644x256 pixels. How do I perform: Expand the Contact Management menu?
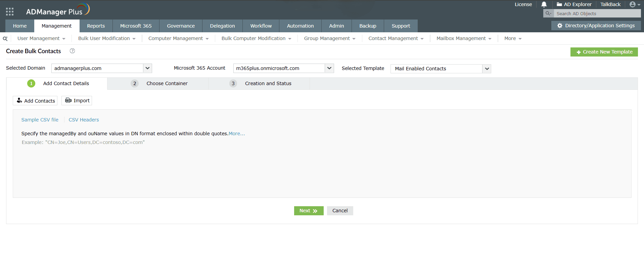coord(396,38)
